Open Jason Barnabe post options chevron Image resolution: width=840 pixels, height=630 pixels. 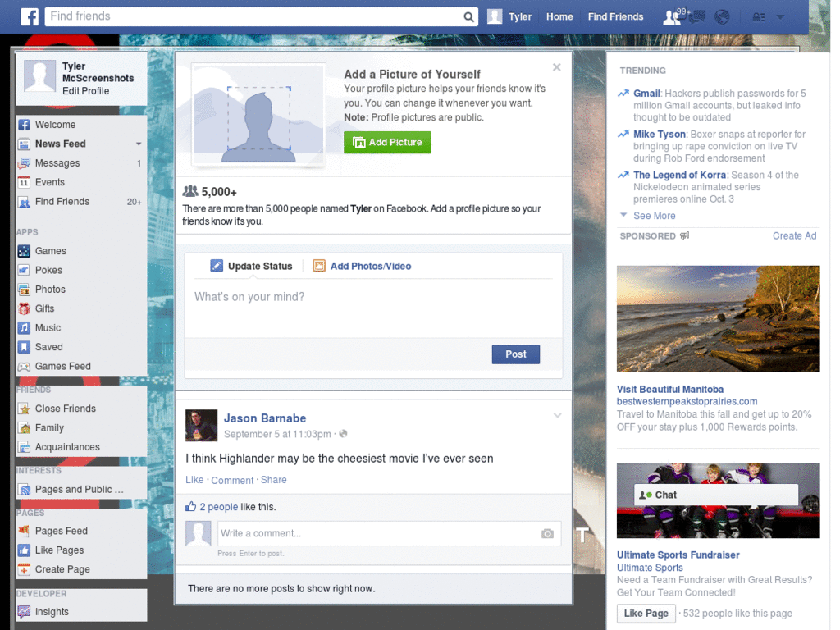[557, 415]
